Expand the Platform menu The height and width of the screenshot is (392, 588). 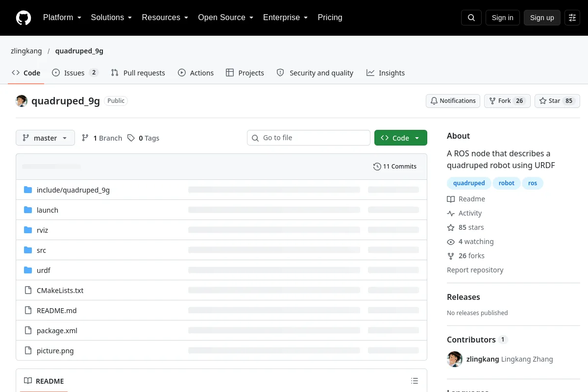click(x=62, y=18)
